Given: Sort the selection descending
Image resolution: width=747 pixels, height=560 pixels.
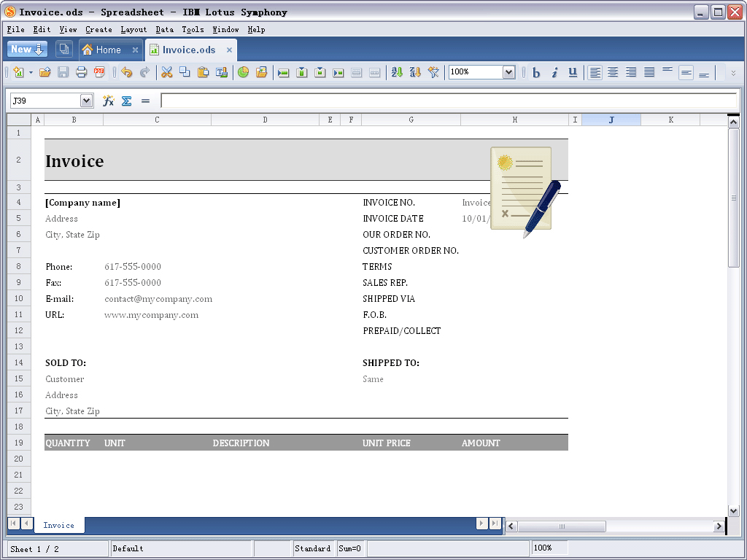Looking at the screenshot, I should [416, 72].
